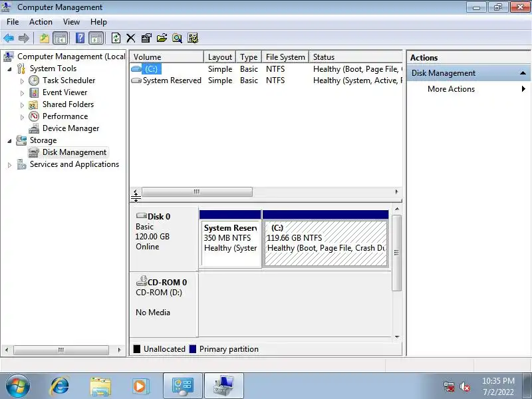Click the network tray icon
Viewport: 532px width, 399px height.
[x=449, y=386]
